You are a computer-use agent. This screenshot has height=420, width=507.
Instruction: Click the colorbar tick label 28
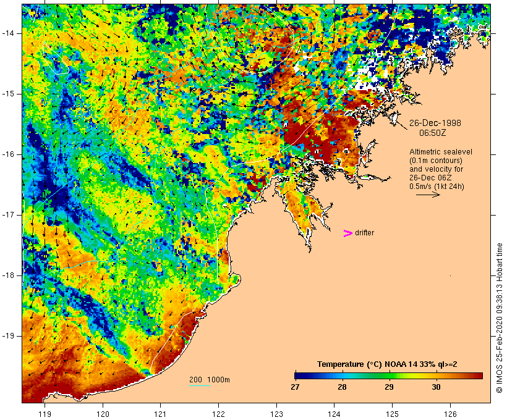[x=342, y=387]
